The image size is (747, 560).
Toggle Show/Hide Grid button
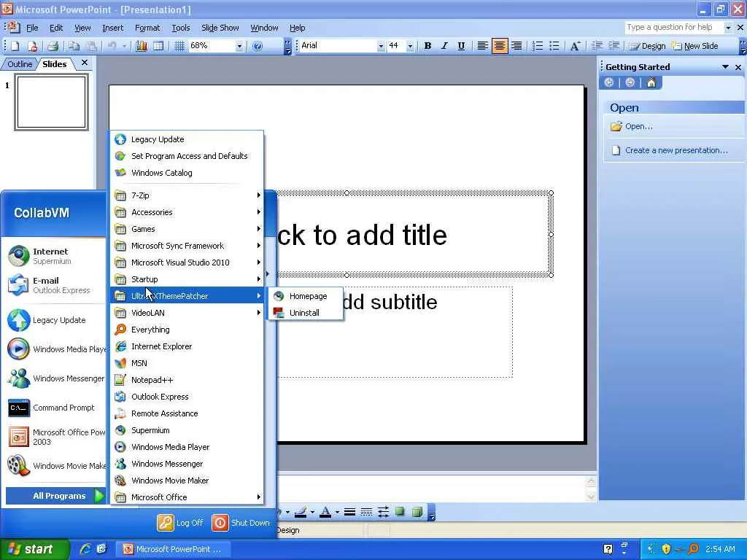179,46
